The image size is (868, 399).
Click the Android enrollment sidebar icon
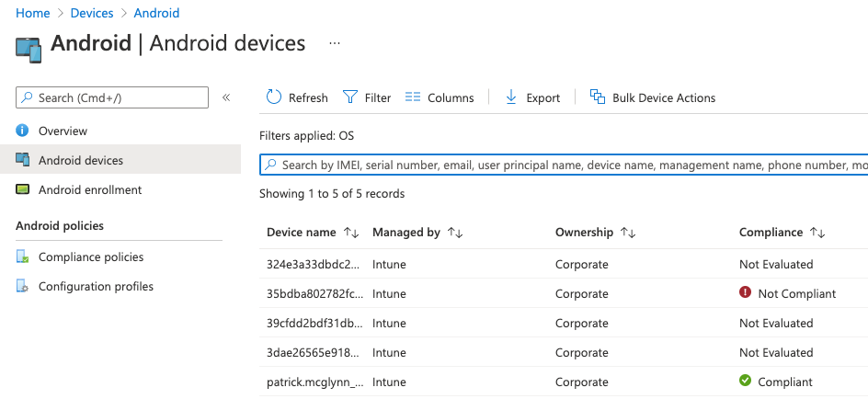click(x=22, y=189)
